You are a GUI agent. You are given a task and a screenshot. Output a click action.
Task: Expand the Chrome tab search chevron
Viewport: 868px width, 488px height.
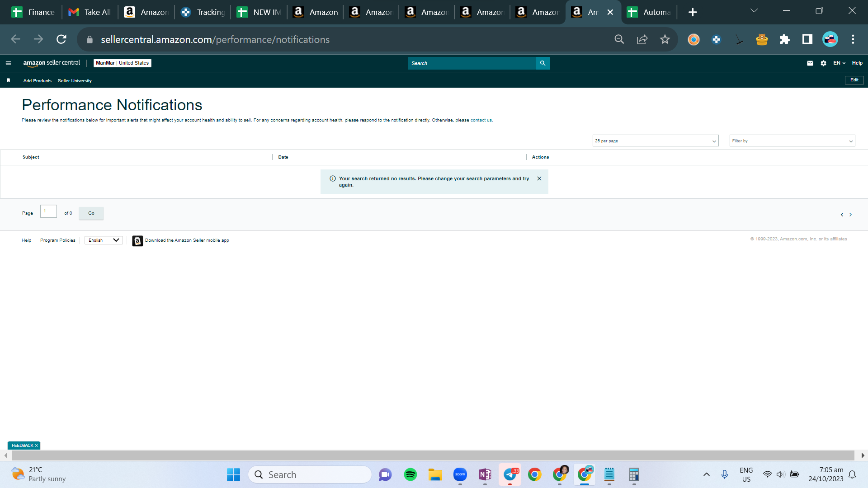tap(754, 11)
